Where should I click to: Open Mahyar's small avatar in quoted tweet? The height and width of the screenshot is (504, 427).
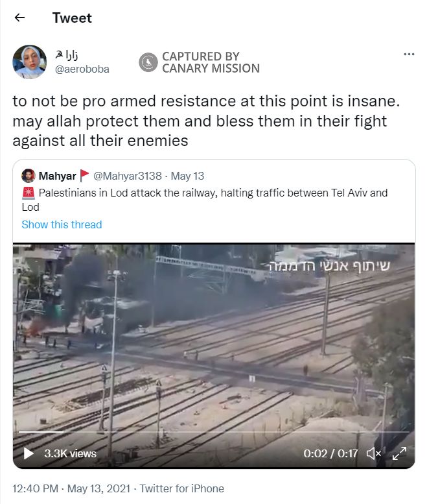(29, 176)
